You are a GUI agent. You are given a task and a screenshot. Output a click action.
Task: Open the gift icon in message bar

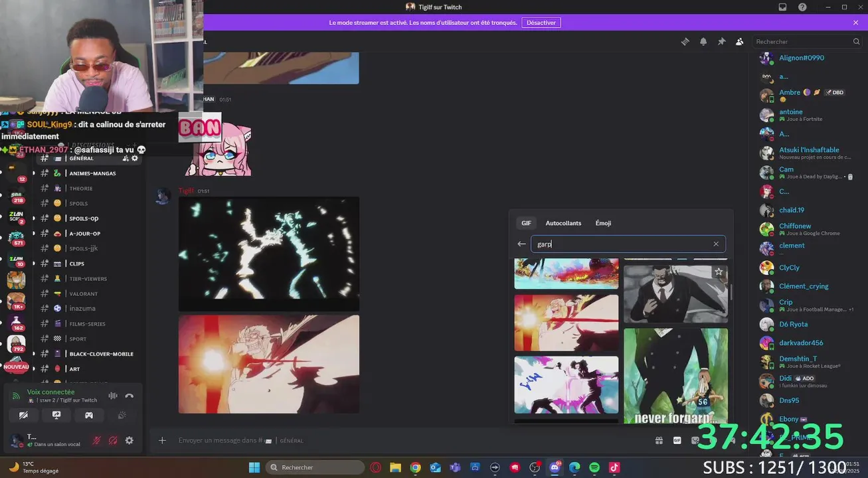click(x=659, y=440)
